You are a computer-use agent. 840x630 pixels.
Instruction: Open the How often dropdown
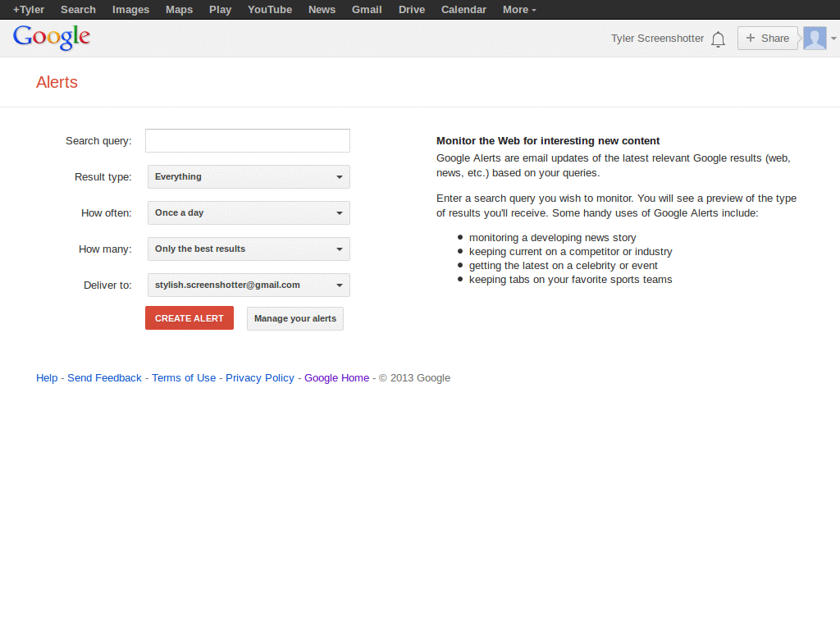click(249, 212)
